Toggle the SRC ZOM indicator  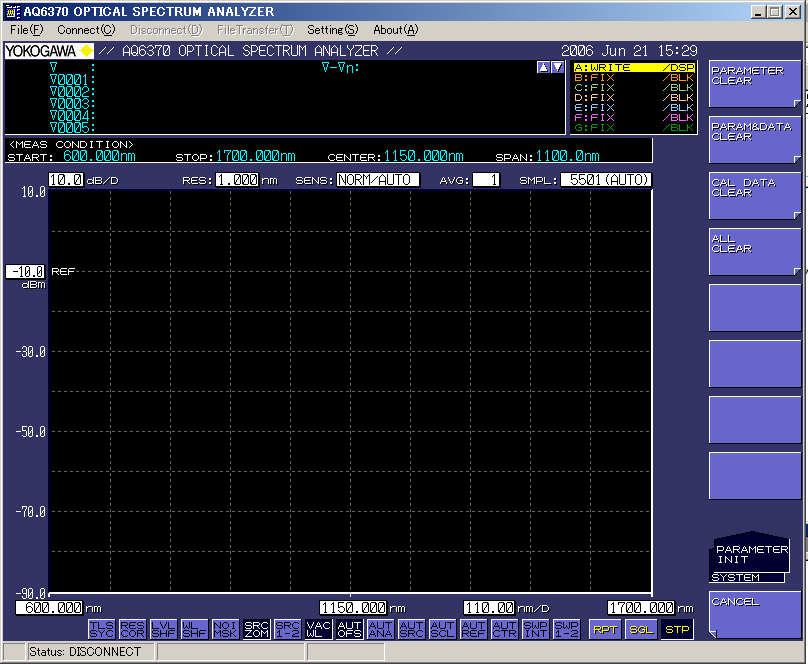pyautogui.click(x=256, y=629)
